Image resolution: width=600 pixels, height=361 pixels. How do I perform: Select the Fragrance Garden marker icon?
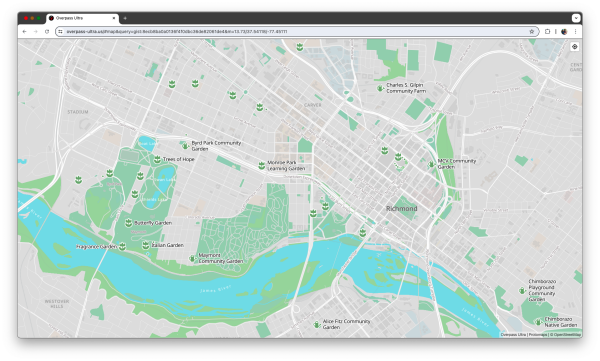122,247
